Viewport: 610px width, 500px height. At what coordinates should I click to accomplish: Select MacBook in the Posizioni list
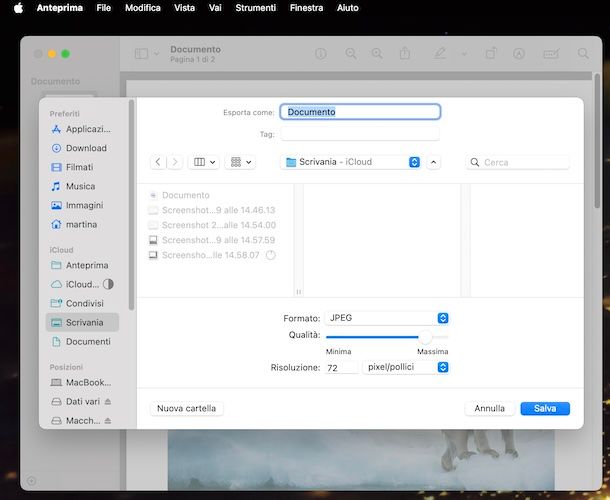click(x=82, y=382)
